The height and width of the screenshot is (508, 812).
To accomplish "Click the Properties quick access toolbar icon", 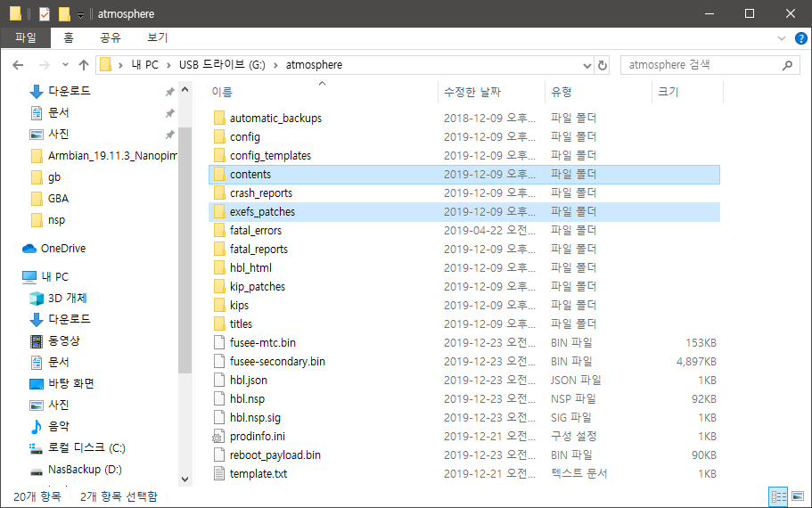I will pyautogui.click(x=45, y=14).
